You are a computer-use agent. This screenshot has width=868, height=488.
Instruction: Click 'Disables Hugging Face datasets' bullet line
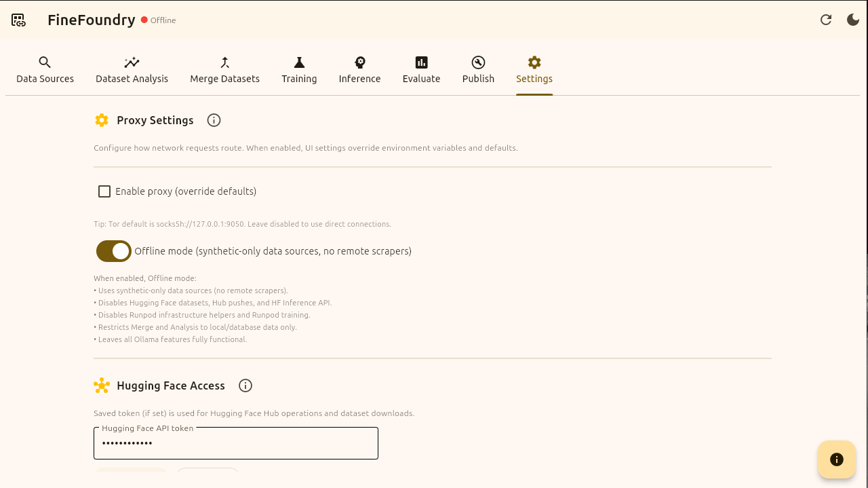[213, 303]
